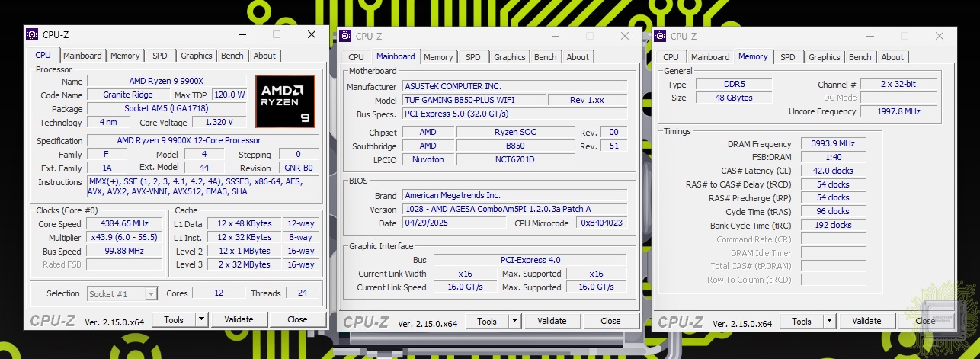
Task: Click ASUSTeK COMPUTER INC. manufacturer field
Action: pos(514,86)
